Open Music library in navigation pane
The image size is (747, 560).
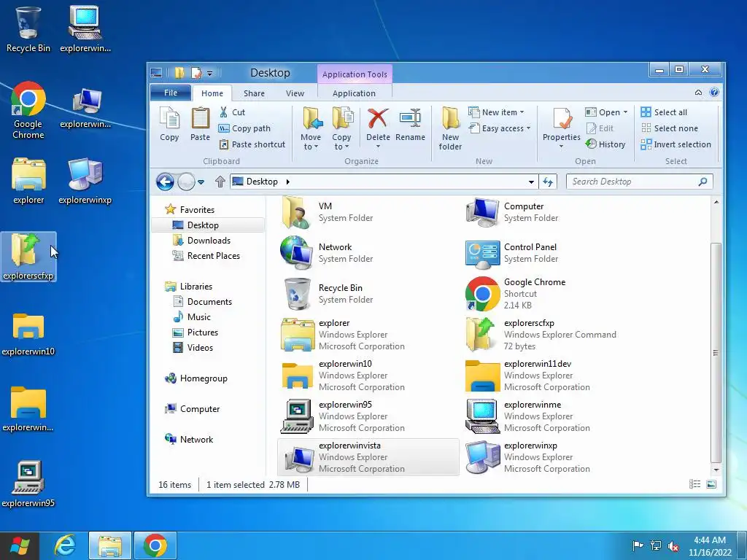click(x=198, y=316)
